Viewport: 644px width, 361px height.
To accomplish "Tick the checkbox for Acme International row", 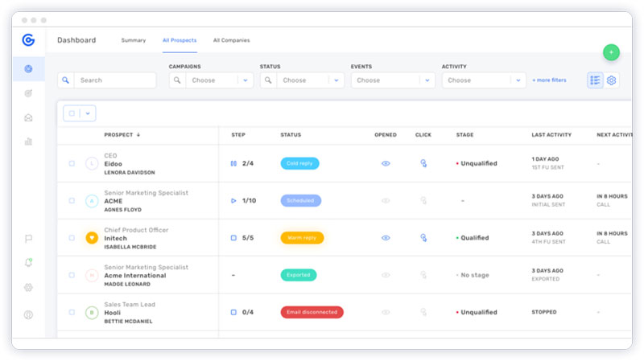I will [x=72, y=275].
